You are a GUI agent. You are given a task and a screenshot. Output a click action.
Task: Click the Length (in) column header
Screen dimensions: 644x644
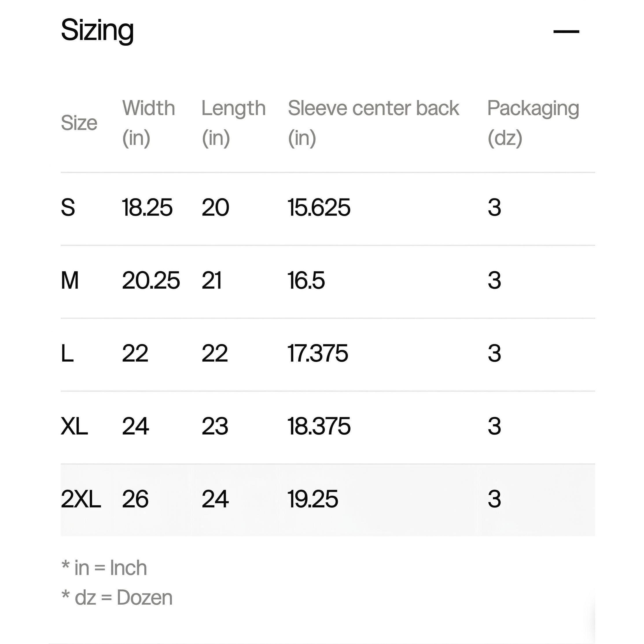click(x=233, y=123)
